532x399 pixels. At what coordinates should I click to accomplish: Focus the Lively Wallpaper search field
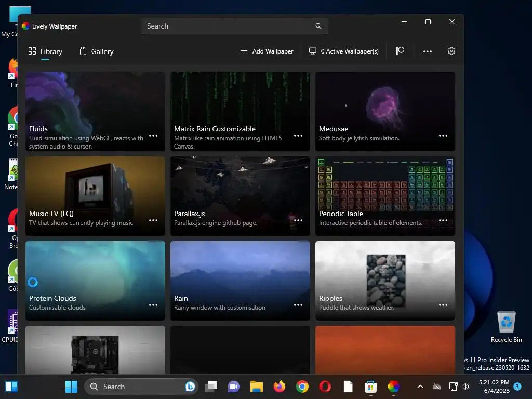tap(235, 26)
